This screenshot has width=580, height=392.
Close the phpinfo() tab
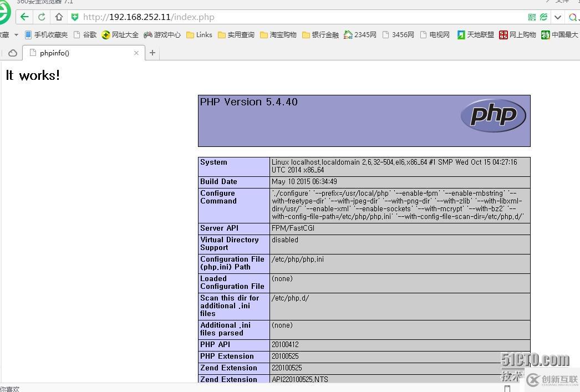[136, 53]
